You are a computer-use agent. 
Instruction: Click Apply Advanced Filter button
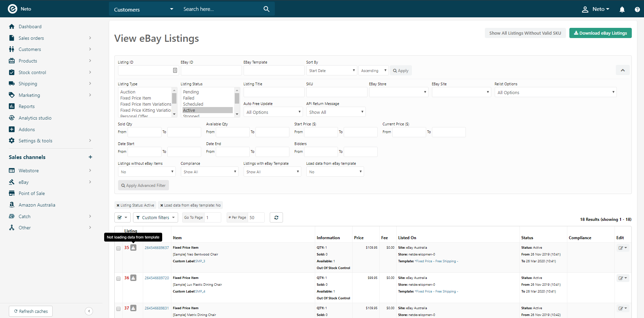point(144,185)
